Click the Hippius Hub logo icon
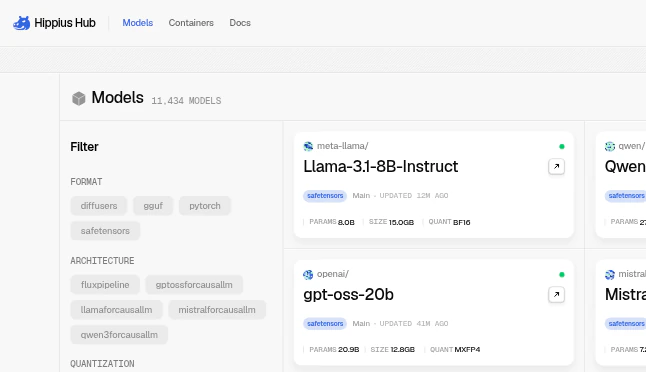 pos(21,23)
